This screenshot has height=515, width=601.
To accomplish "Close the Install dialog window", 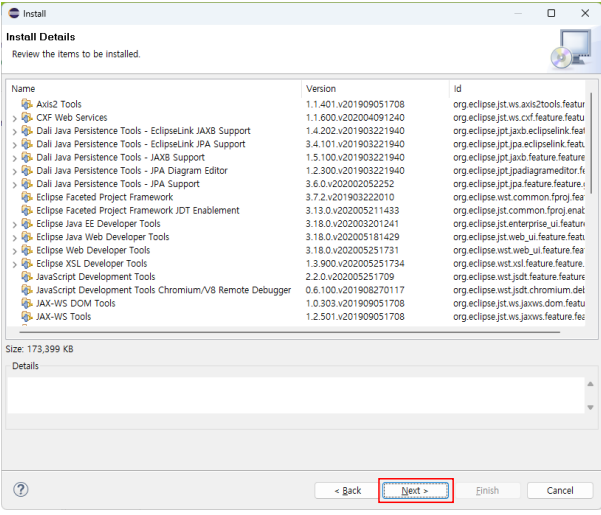I will pos(585,13).
